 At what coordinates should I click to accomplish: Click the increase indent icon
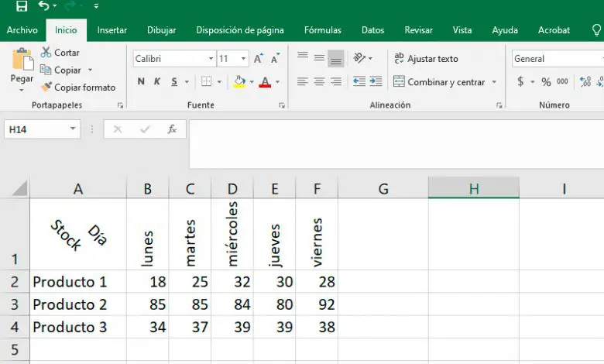tap(376, 81)
